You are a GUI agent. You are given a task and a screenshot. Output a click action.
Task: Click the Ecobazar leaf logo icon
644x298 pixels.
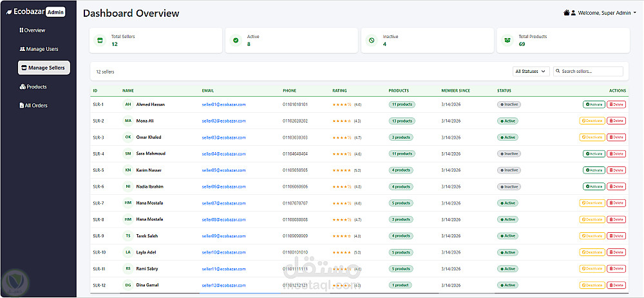click(8, 12)
